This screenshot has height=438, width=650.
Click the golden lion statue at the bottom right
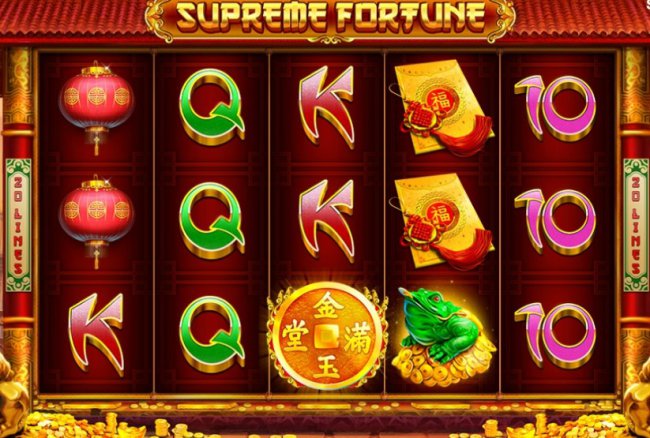pos(637,396)
